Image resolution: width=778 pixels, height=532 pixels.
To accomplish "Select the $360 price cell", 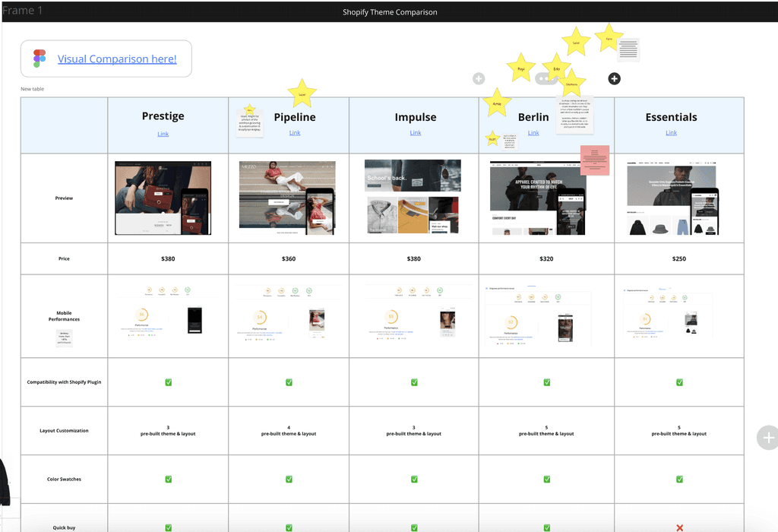I will tap(289, 258).
